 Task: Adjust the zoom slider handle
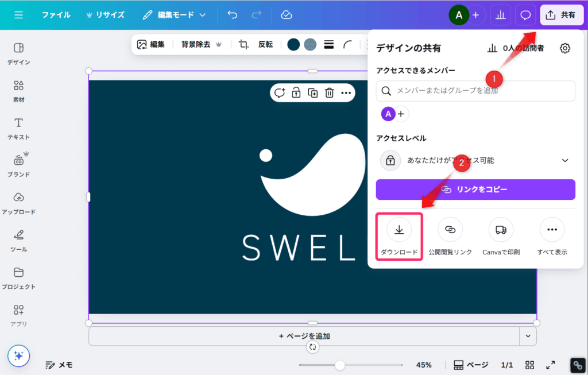[x=340, y=365]
